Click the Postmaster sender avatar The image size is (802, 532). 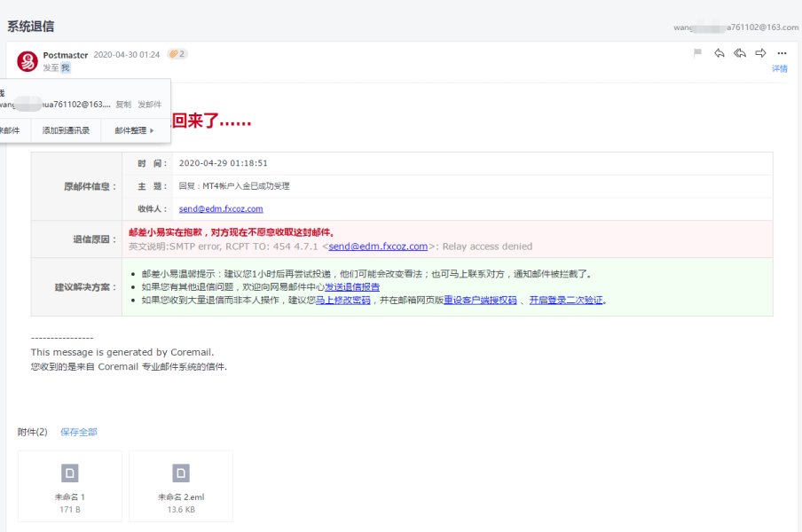coord(27,61)
